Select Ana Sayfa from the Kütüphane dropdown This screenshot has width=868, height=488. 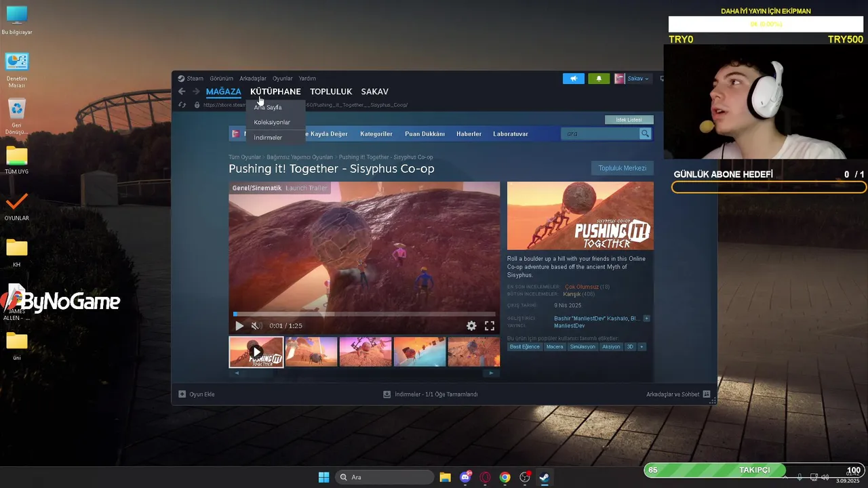point(268,107)
